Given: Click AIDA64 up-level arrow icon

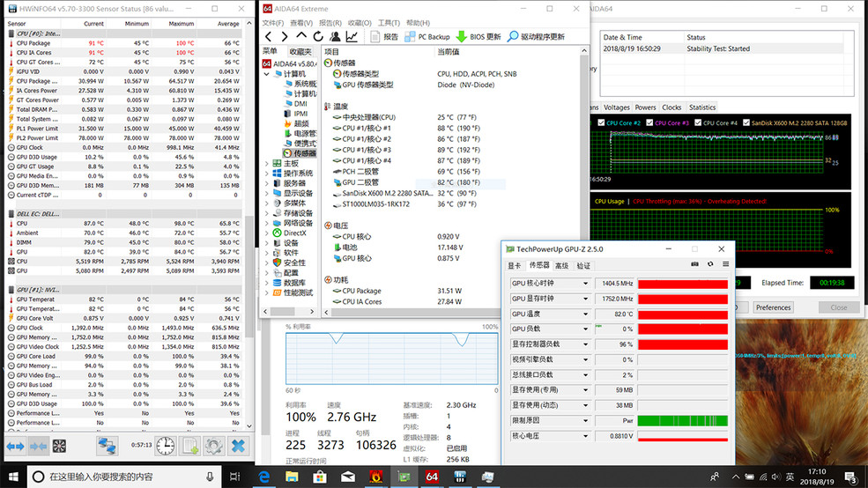Looking at the screenshot, I should [x=301, y=36].
